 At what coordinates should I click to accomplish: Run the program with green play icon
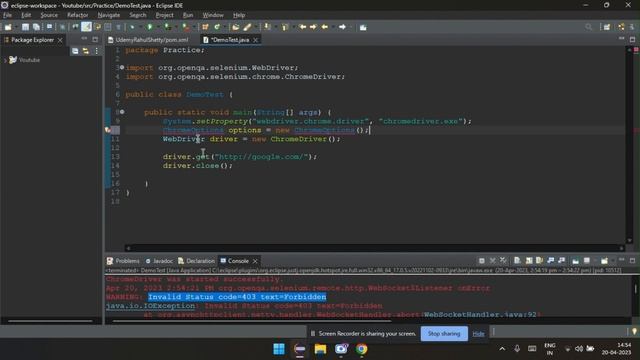(x=150, y=27)
